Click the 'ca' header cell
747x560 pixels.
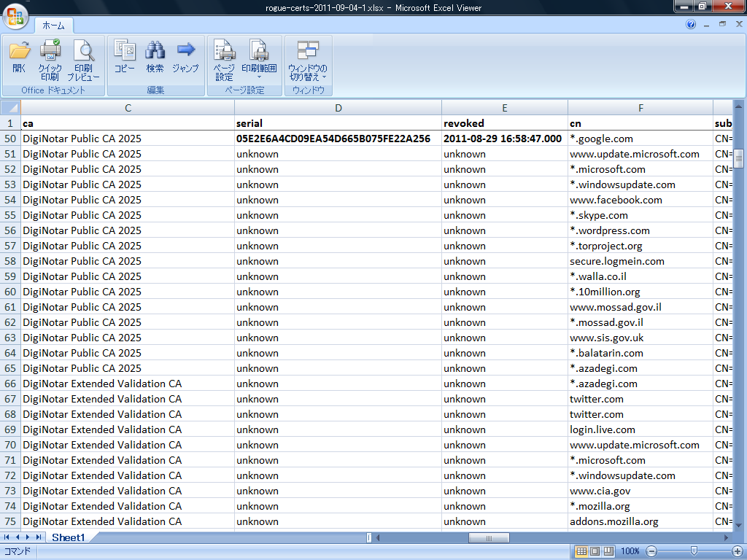[x=128, y=123]
